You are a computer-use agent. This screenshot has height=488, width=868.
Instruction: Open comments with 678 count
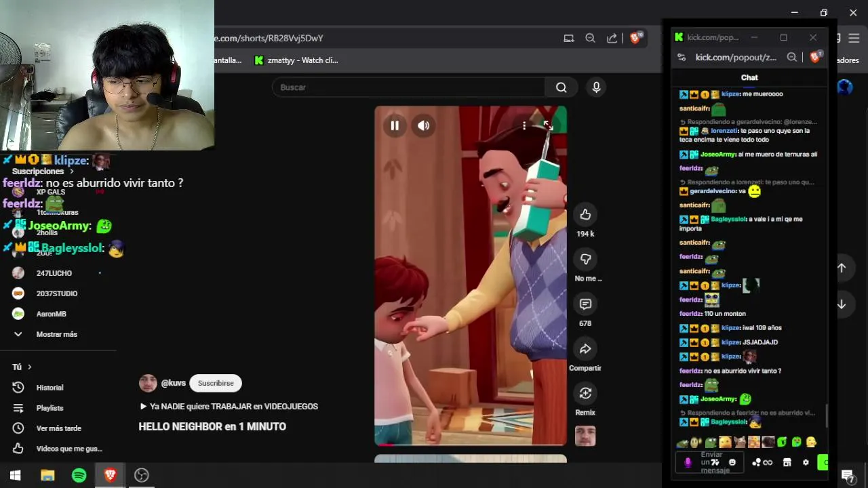[585, 304]
